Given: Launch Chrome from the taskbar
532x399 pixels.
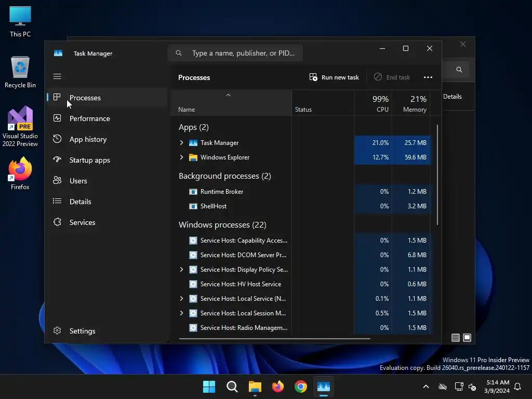Looking at the screenshot, I should coord(301,387).
